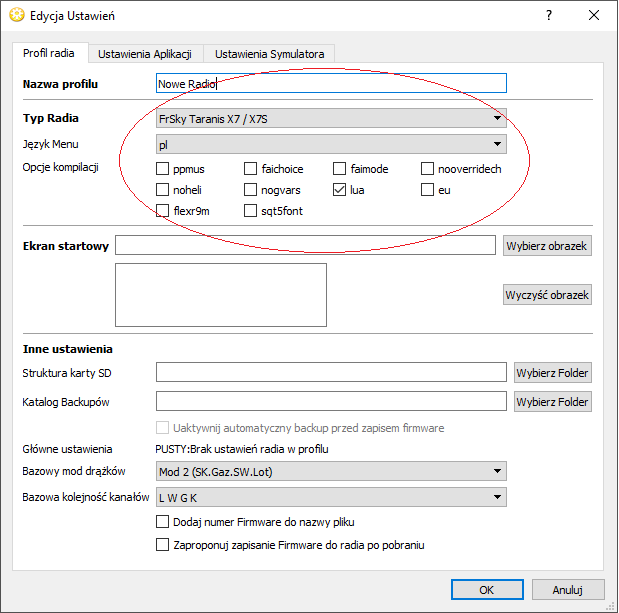Open the Bazowy mod drążków dropdown

pyautogui.click(x=331, y=471)
